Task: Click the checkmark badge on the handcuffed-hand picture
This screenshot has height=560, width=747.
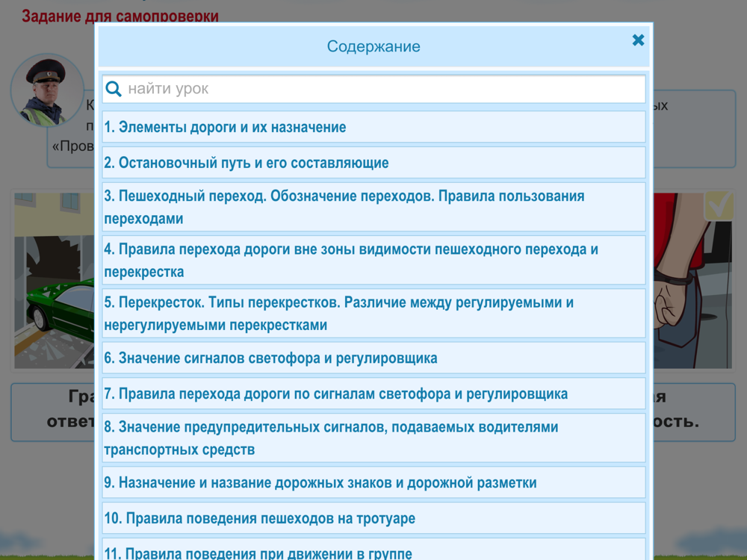Action: 719,206
